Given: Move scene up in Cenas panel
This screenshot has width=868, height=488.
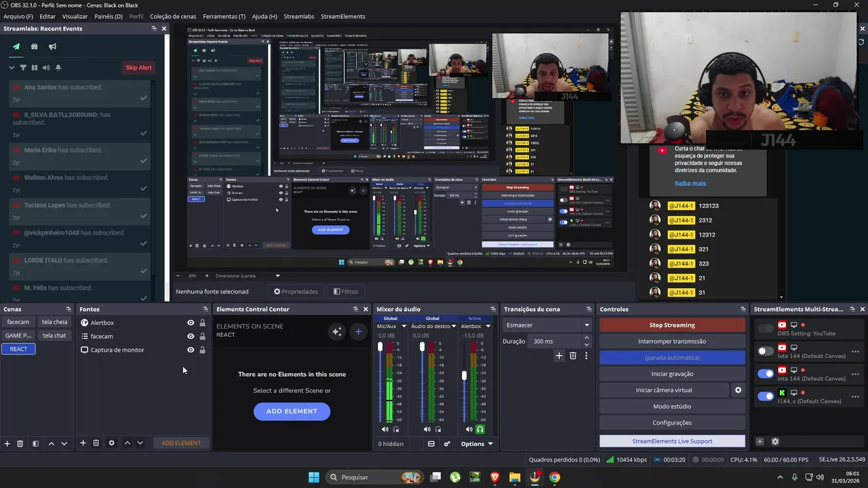Looking at the screenshot, I should click(x=51, y=443).
